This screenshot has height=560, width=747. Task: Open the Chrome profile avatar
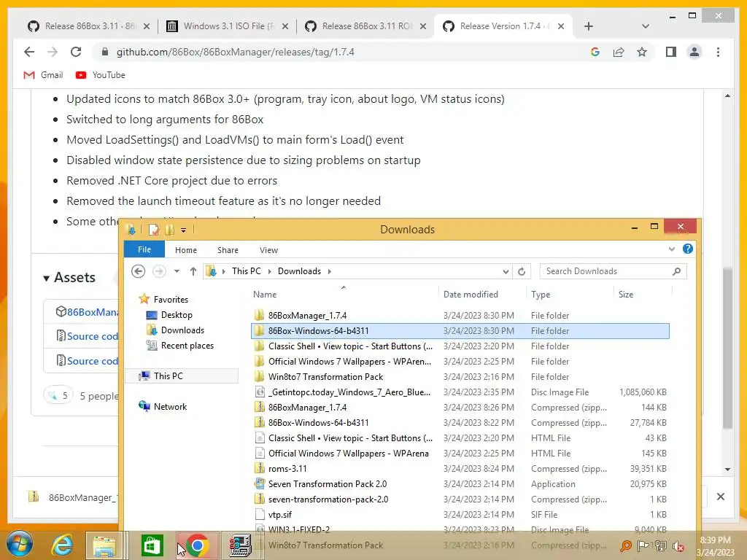(694, 52)
